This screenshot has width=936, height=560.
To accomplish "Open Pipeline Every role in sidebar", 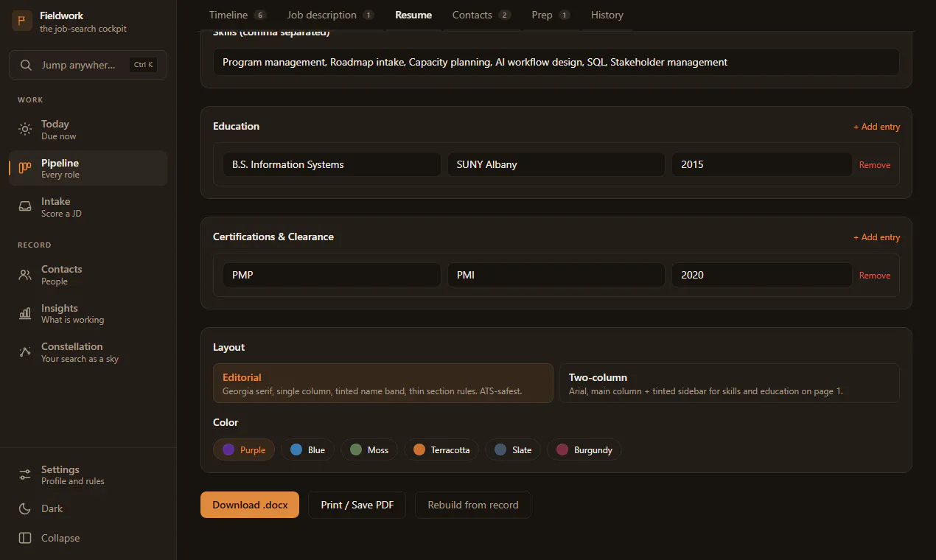I will click(88, 168).
